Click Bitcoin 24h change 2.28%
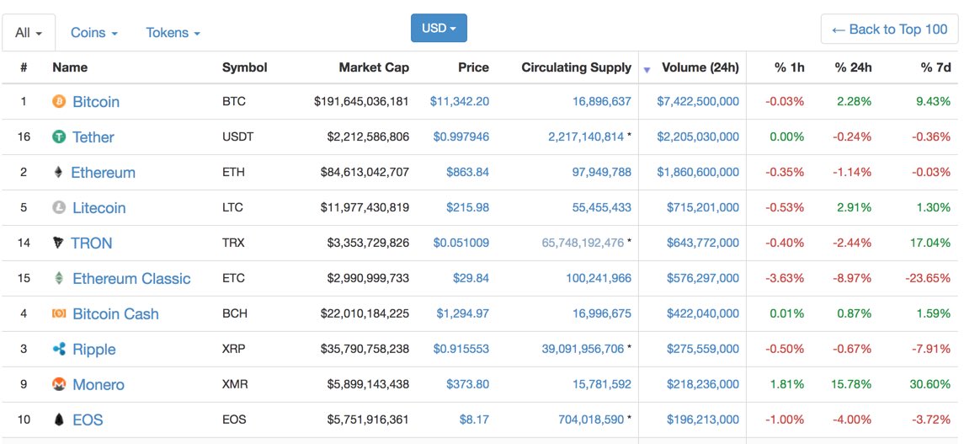Viewport: 980px width, 444px height. point(855,101)
